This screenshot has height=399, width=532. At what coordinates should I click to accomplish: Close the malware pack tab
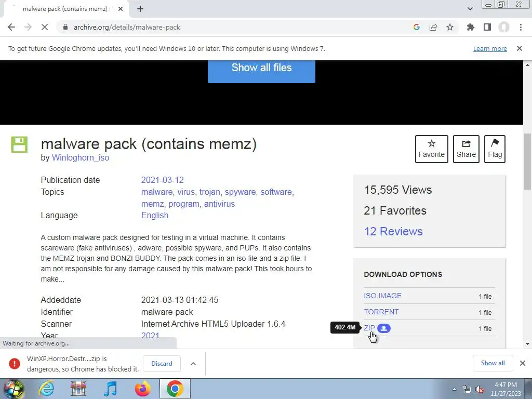(x=121, y=9)
